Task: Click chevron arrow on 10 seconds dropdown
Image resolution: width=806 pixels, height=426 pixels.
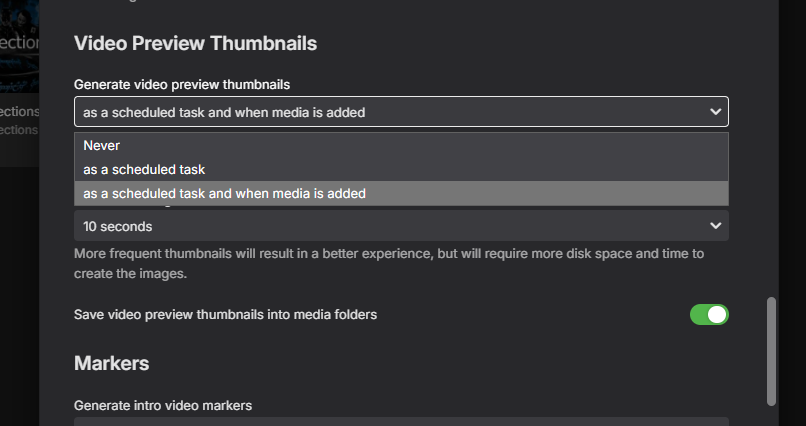Action: tap(715, 226)
